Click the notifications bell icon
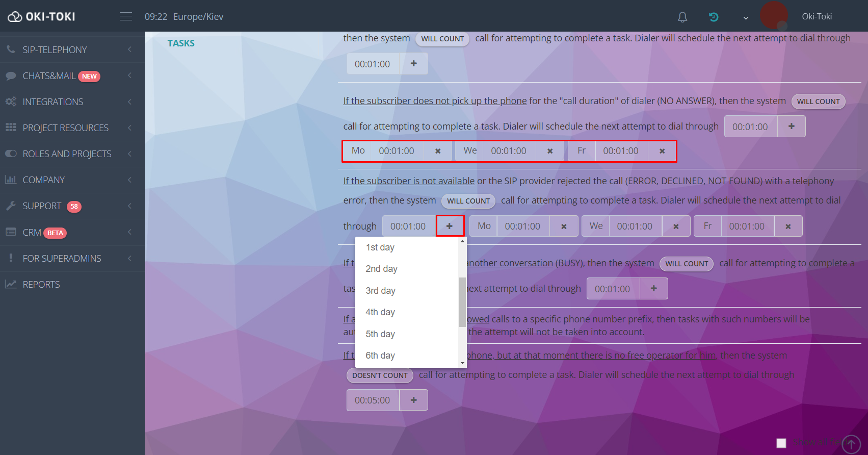Screen dimensions: 868x455 [x=682, y=17]
